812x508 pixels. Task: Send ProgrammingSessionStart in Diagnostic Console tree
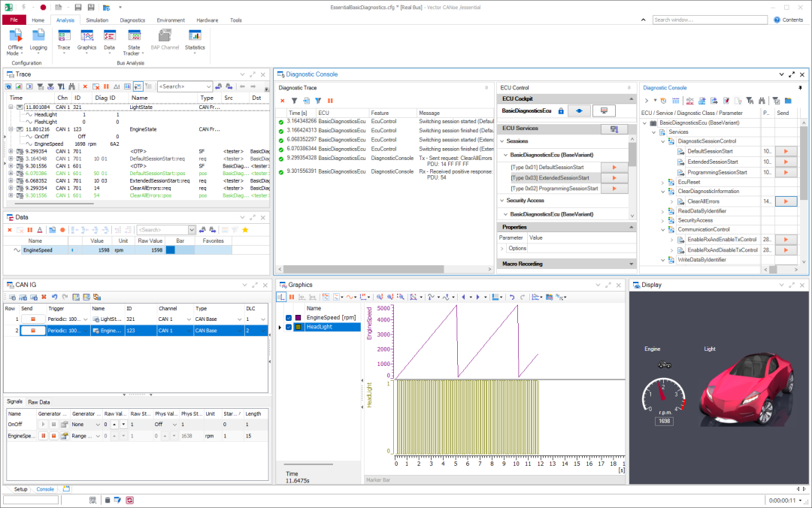click(786, 172)
